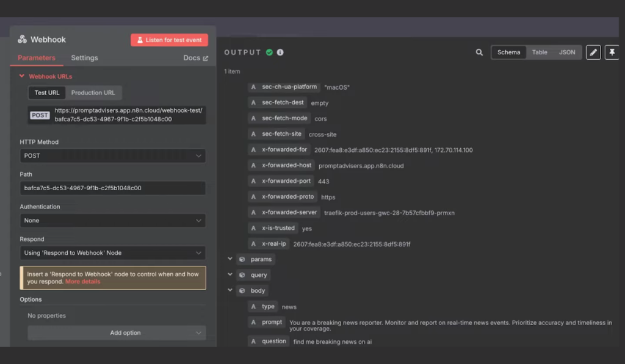Open the HTTP Method dropdown
This screenshot has height=364, width=625.
[x=112, y=155]
